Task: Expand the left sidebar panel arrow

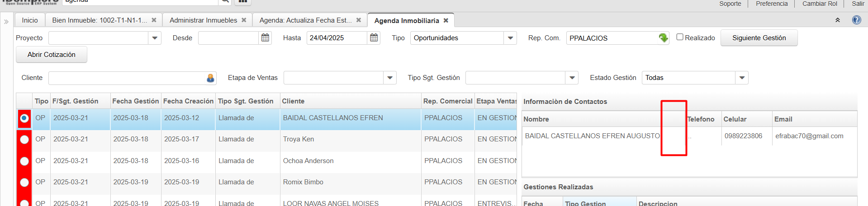Action: click(6, 21)
